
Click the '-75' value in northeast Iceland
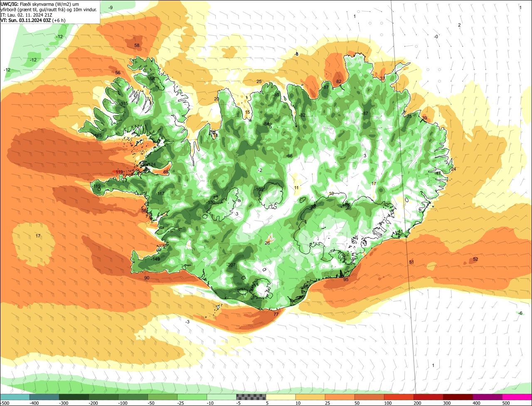pyautogui.click(x=409, y=116)
